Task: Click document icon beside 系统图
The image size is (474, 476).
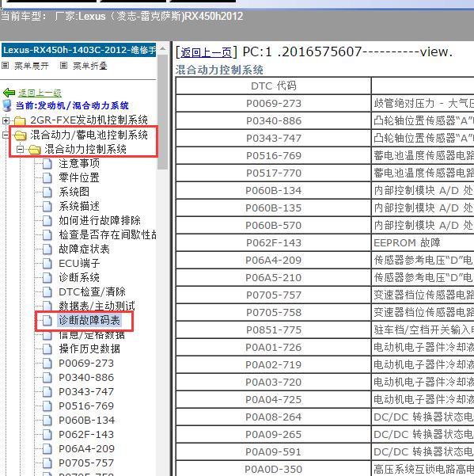Action: click(47, 192)
